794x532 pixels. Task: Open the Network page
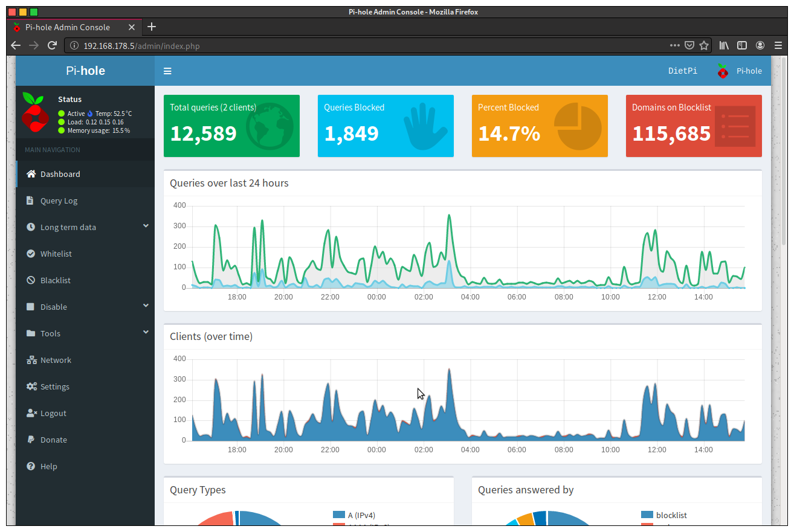pyautogui.click(x=85, y=360)
